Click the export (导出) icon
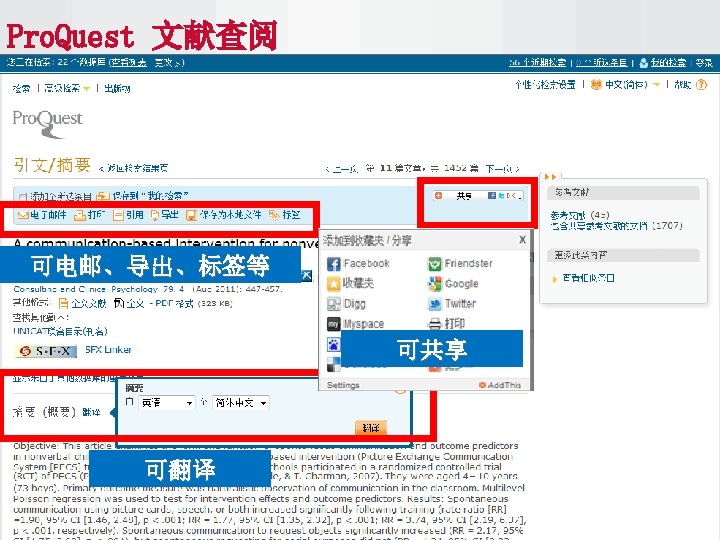 click(x=155, y=215)
